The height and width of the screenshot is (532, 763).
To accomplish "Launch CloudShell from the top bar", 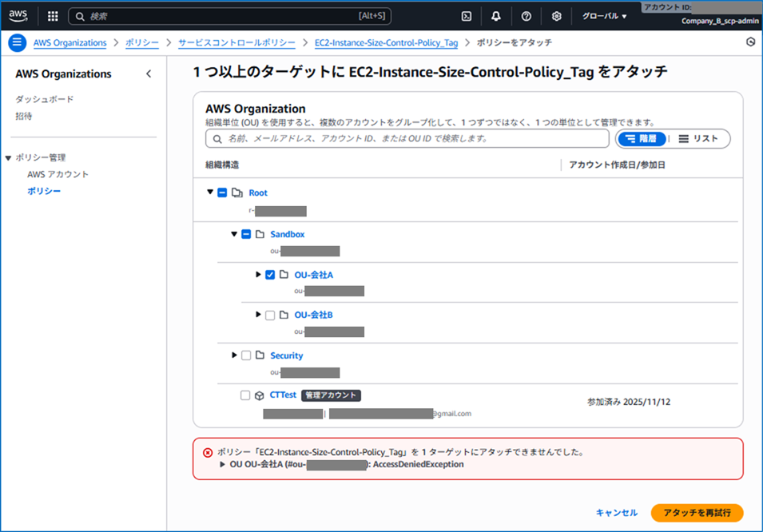I will coord(466,15).
